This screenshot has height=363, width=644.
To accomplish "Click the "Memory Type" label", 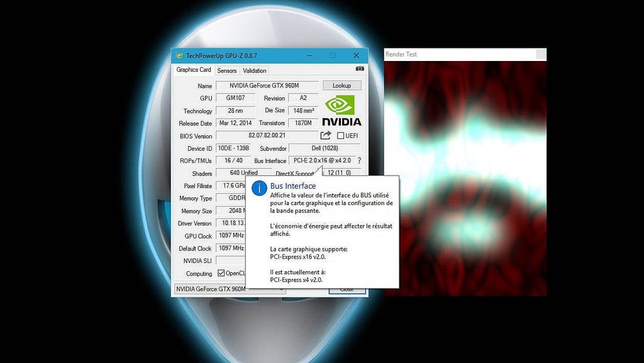I will (196, 198).
